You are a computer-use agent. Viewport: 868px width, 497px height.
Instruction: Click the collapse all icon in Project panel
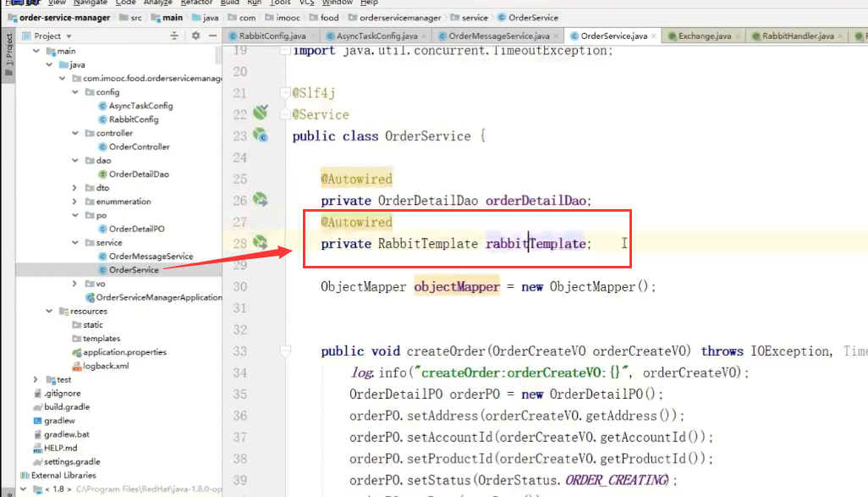[x=174, y=36]
